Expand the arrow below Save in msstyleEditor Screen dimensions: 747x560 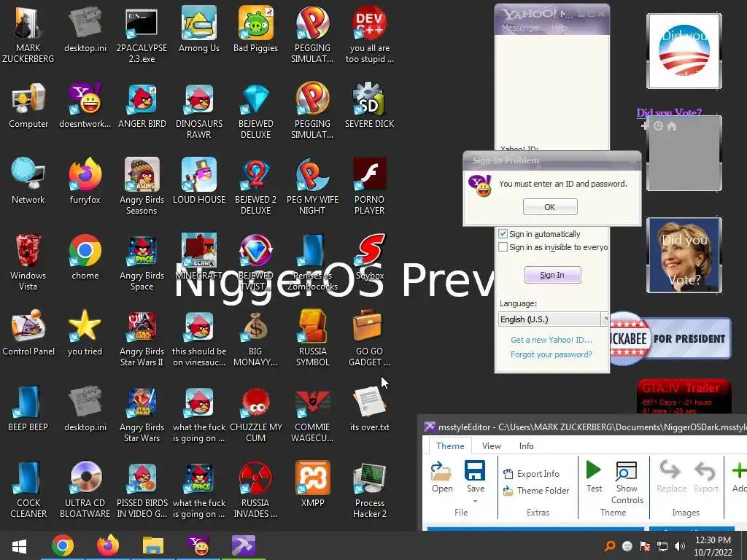coord(475,502)
